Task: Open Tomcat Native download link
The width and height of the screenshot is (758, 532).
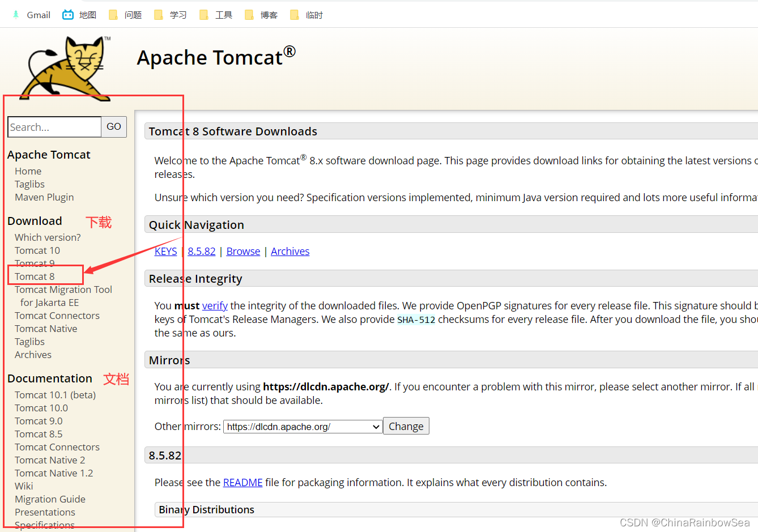Action: coord(46,329)
